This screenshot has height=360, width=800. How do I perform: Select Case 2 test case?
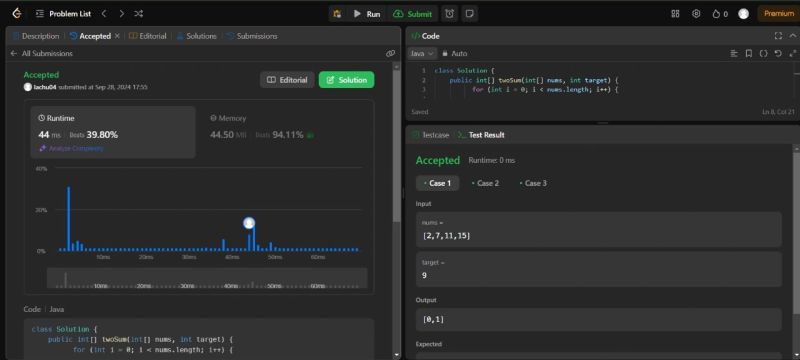click(485, 183)
